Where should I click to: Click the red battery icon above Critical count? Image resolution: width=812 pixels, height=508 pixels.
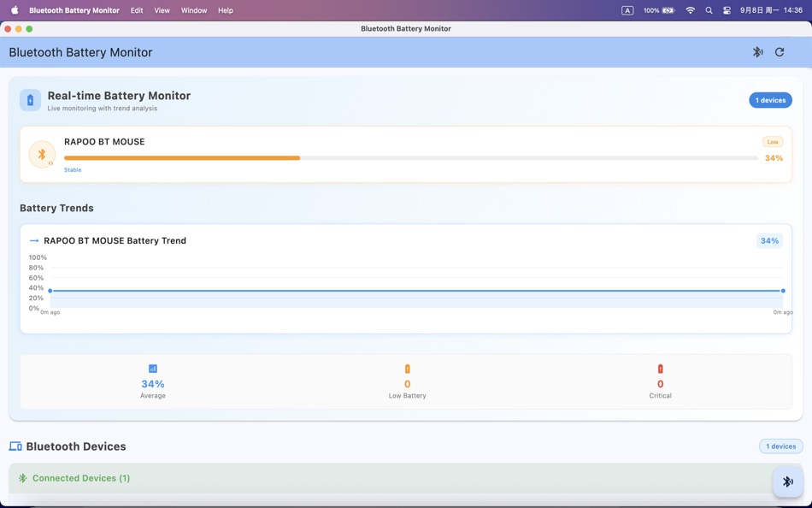point(660,368)
